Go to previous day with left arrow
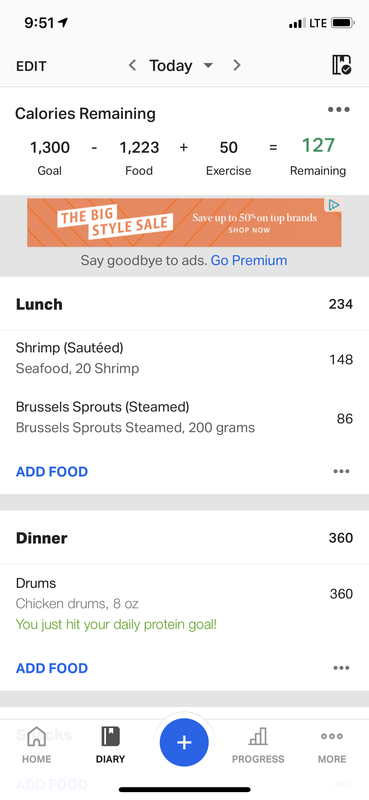 pos(132,65)
